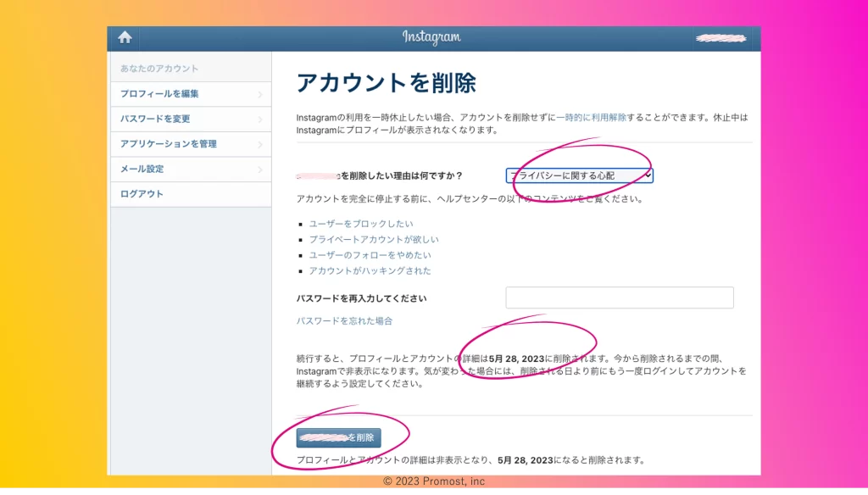Viewport: 868px width, 495px height.
Task: Click the home icon in the top bar
Action: (125, 37)
